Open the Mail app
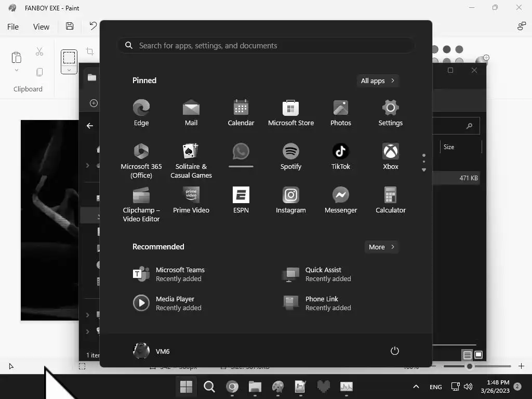Image resolution: width=532 pixels, height=399 pixels. coord(191,113)
